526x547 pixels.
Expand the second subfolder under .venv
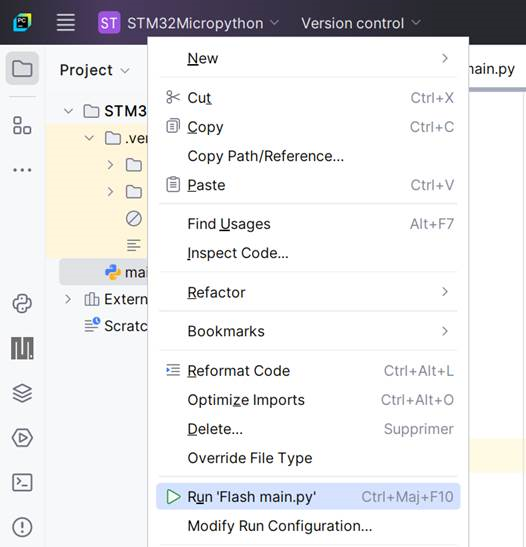(110, 192)
